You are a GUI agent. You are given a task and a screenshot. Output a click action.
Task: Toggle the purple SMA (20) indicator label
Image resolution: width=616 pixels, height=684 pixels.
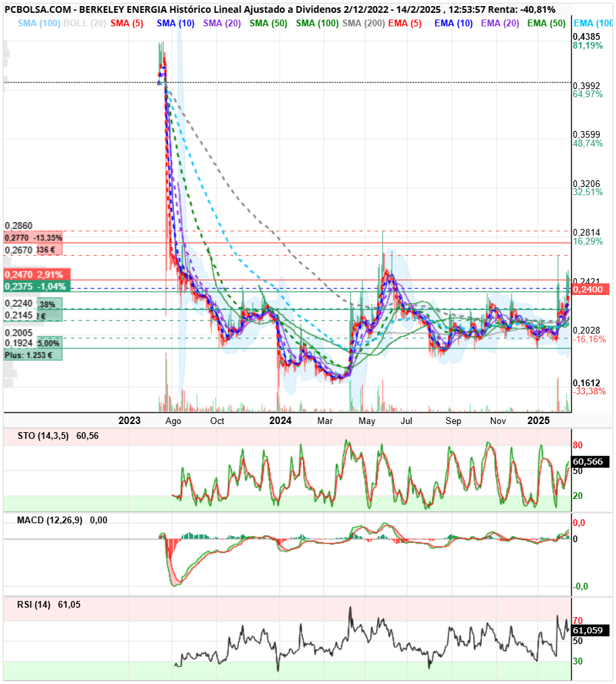222,23
